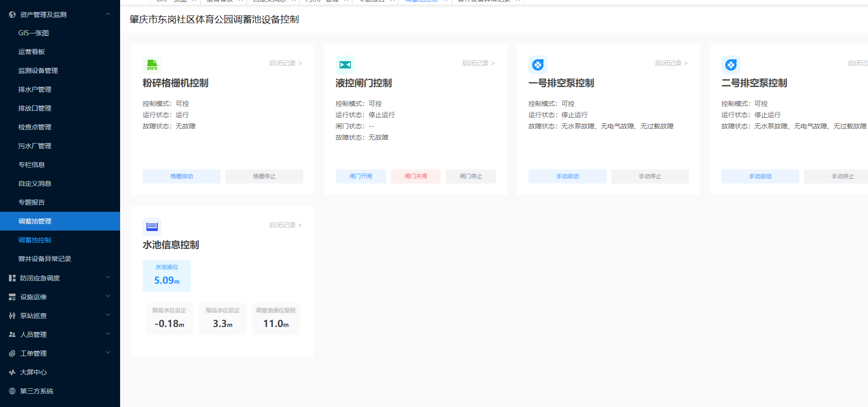Open 启闭记录 for 粉碎格栅机控制
This screenshot has height=407, width=868.
pos(285,63)
